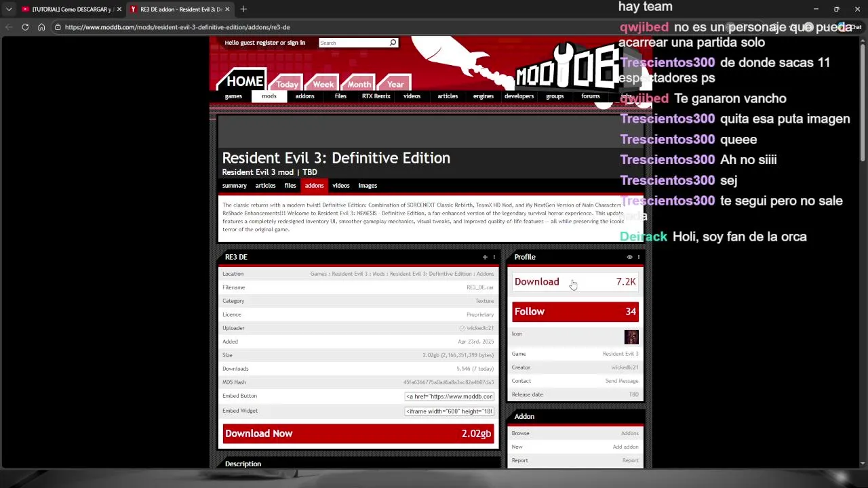Viewport: 868px width, 488px height.
Task: Open uploader wickedlc21 in RE3 DE panel
Action: tap(480, 328)
